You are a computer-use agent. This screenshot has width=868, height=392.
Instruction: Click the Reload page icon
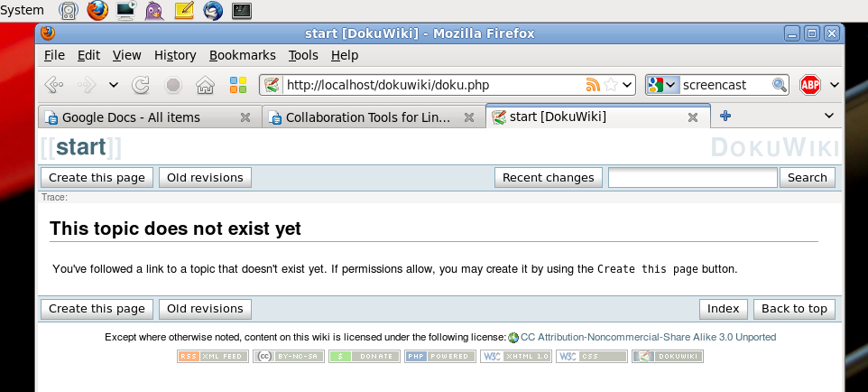click(x=141, y=85)
